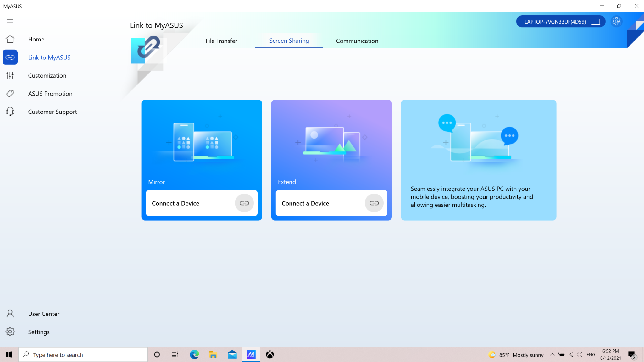Viewport: 644px width, 362px height.
Task: Click the Wi-Fi network tray icon
Action: [571, 354]
